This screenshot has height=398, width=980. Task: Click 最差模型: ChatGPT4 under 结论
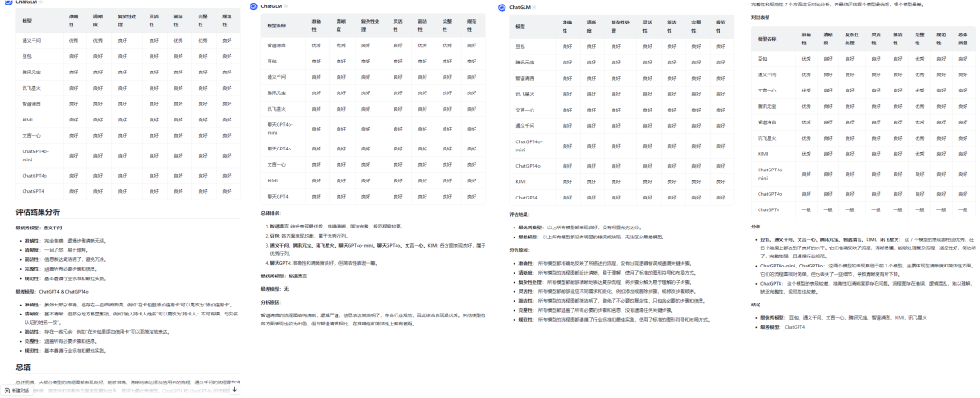pyautogui.click(x=782, y=326)
